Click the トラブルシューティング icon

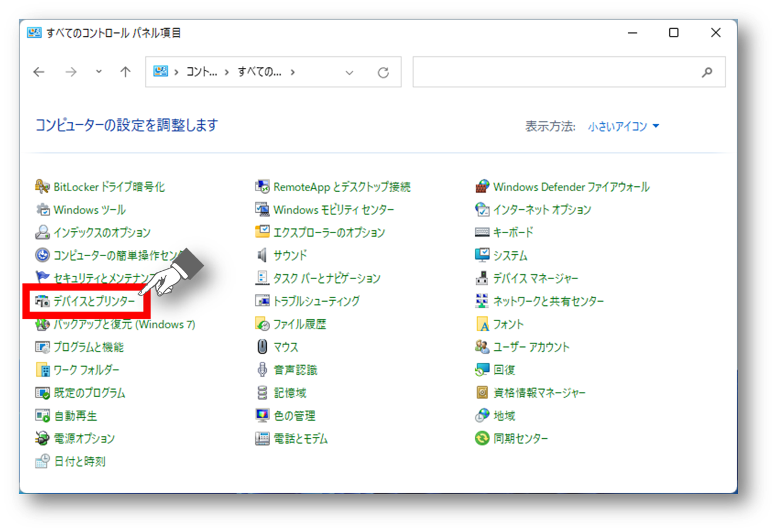pos(262,301)
